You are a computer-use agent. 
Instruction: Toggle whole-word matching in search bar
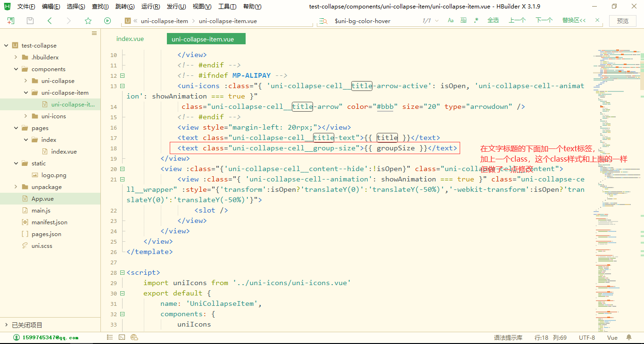coord(463,21)
